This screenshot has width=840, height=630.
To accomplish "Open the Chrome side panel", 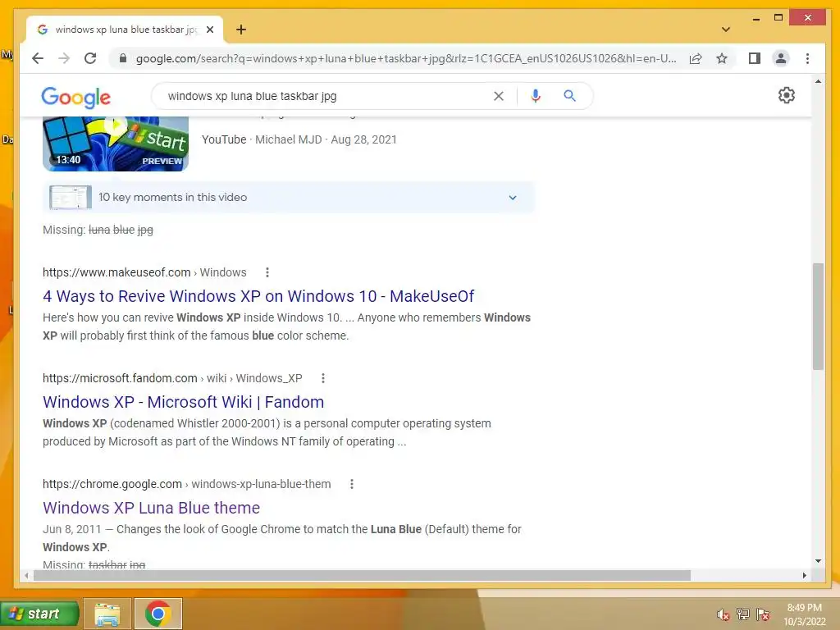I will tap(755, 58).
